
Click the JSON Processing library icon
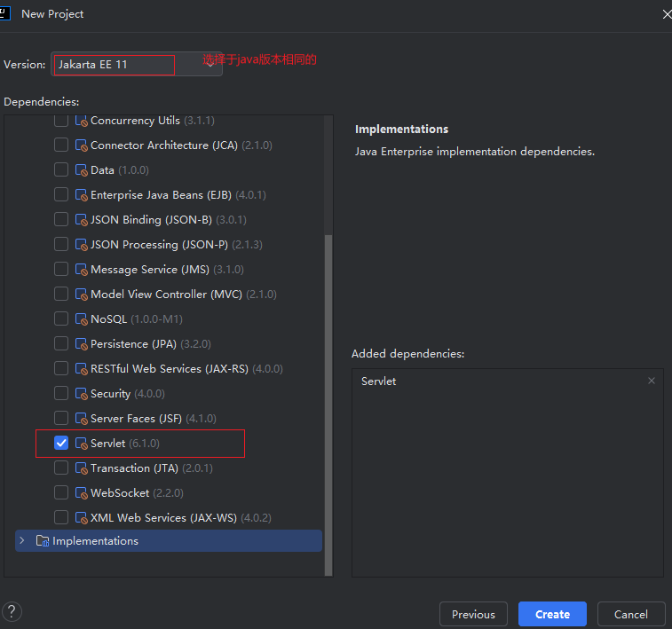click(x=81, y=245)
